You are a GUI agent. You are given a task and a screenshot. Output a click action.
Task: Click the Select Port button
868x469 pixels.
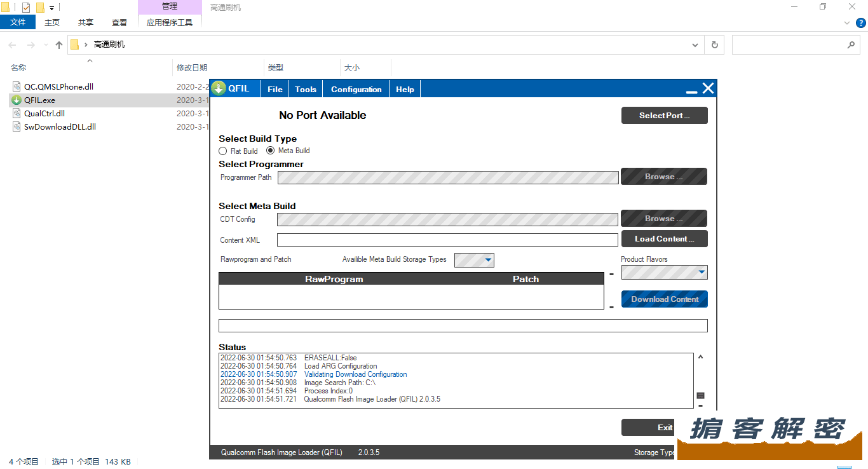tap(664, 115)
